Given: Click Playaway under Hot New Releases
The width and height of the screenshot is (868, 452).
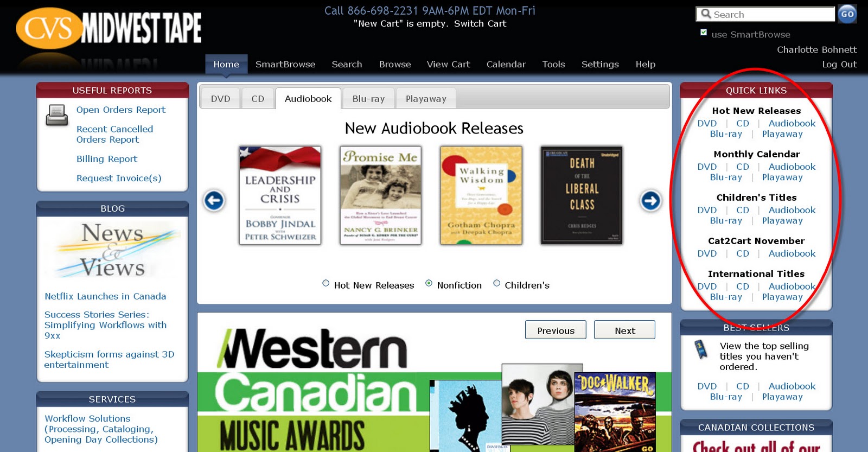Looking at the screenshot, I should click(x=782, y=134).
